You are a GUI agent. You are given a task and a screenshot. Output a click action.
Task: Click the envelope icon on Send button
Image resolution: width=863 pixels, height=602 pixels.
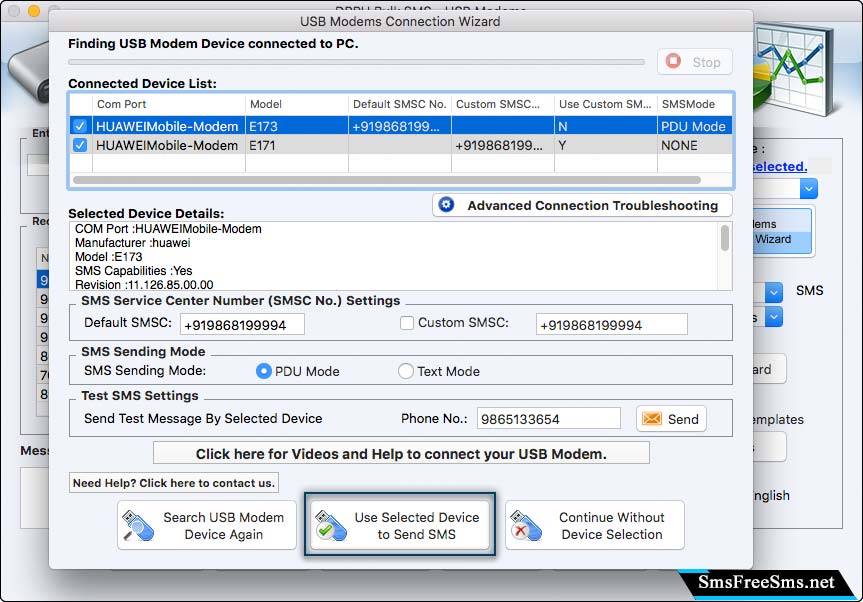pos(652,419)
